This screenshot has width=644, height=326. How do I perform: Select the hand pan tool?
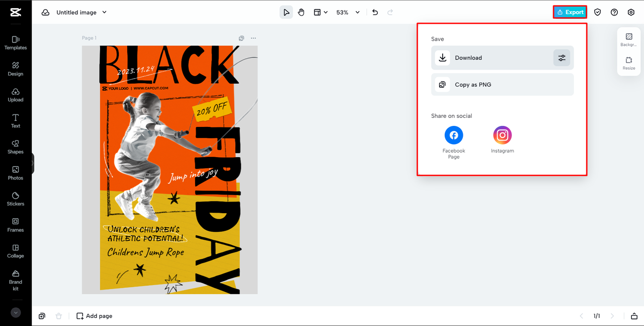point(301,12)
